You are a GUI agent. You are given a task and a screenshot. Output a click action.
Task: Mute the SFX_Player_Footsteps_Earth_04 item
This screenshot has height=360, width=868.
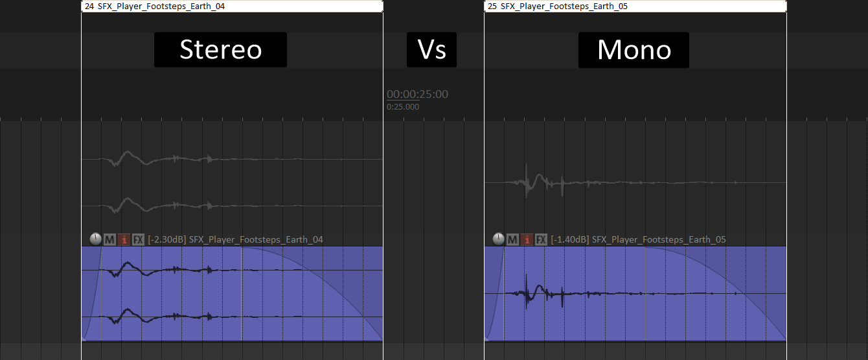109,240
